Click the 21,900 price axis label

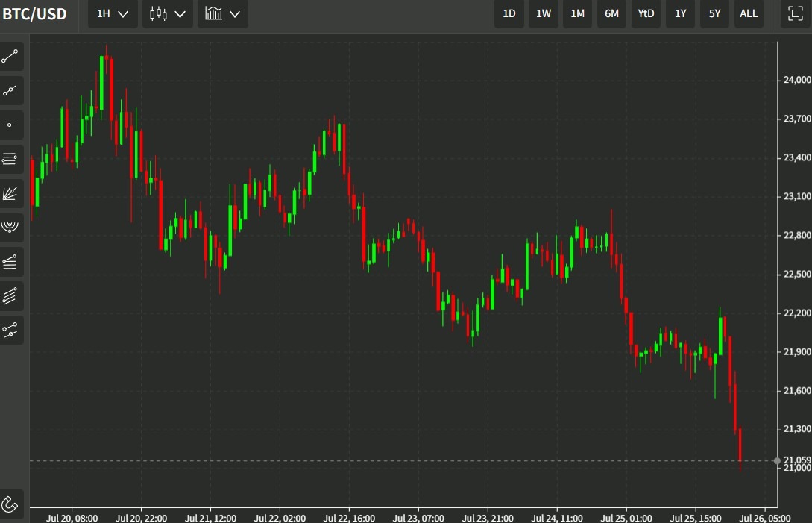click(x=797, y=352)
